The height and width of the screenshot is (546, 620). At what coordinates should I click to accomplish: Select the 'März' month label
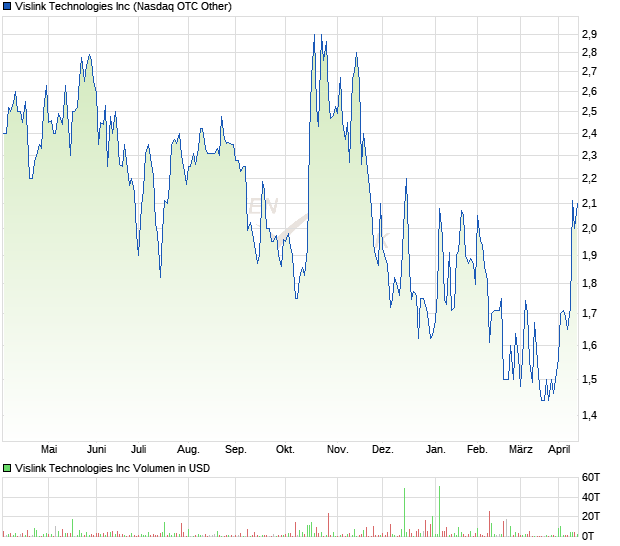pyautogui.click(x=521, y=450)
